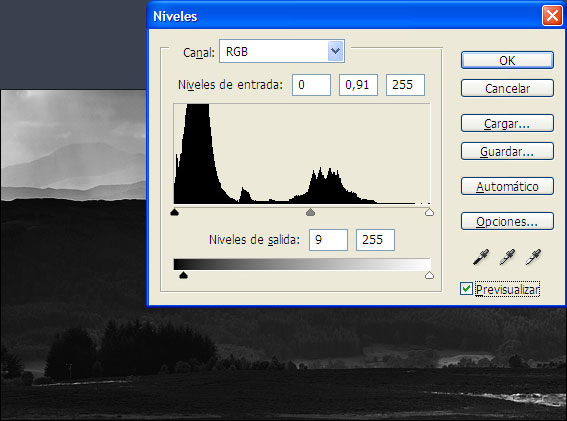Click the black input levels slider triangle
Image resolution: width=567 pixels, height=421 pixels.
(175, 212)
